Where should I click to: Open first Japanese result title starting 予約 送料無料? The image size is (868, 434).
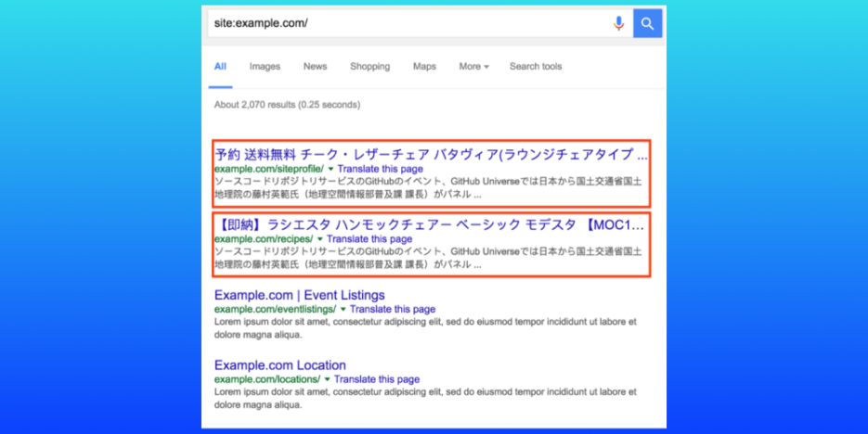tap(431, 155)
